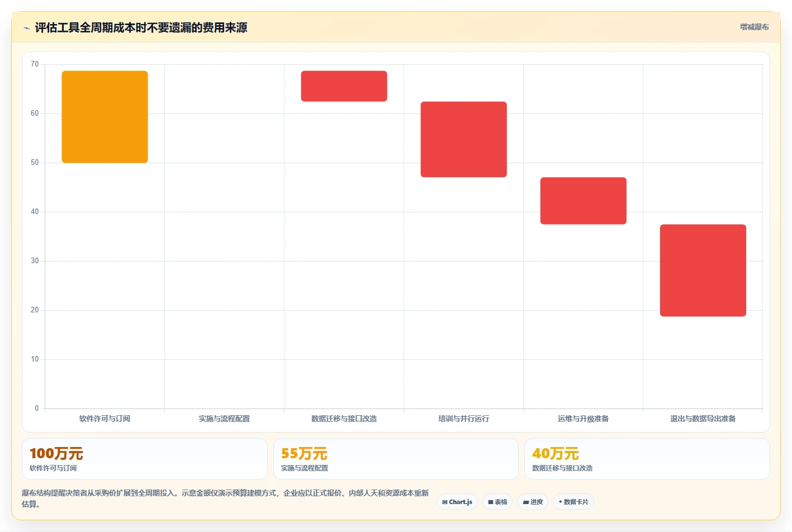Click the 培训与并行运行 x-axis label
Image resolution: width=792 pixels, height=532 pixels.
tap(463, 419)
